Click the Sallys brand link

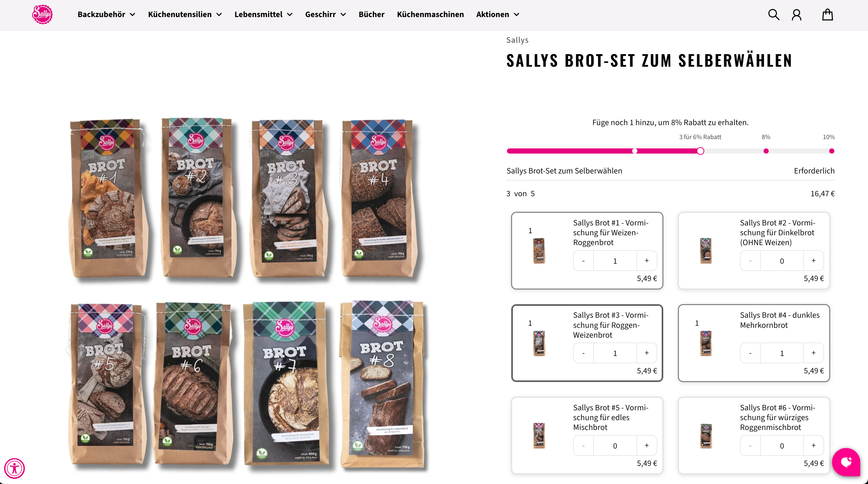pyautogui.click(x=517, y=40)
